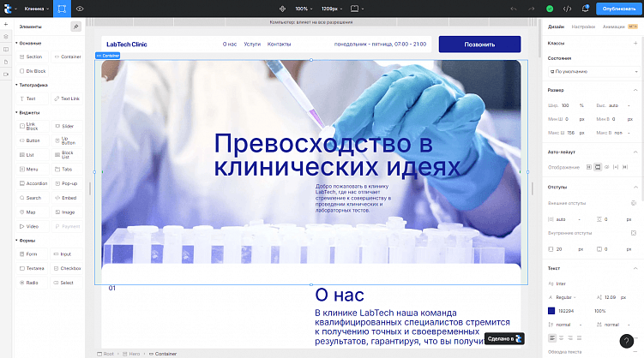Undo the last action

(x=514, y=9)
